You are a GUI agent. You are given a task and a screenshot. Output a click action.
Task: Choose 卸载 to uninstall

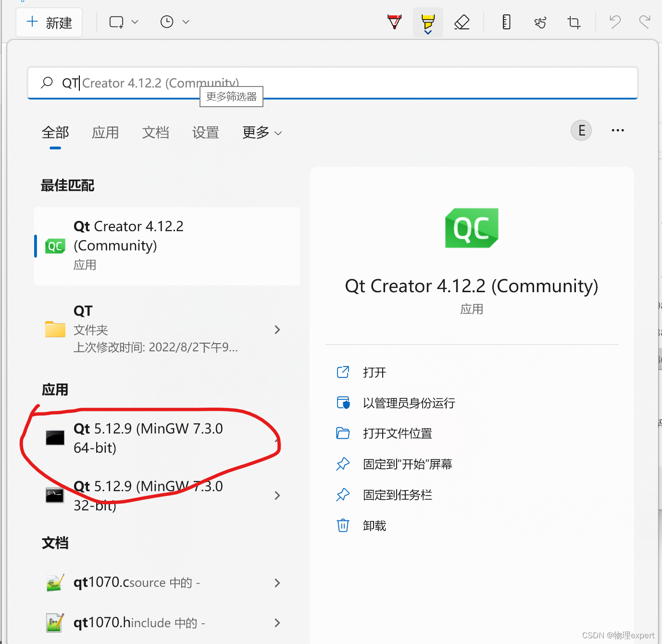375,526
